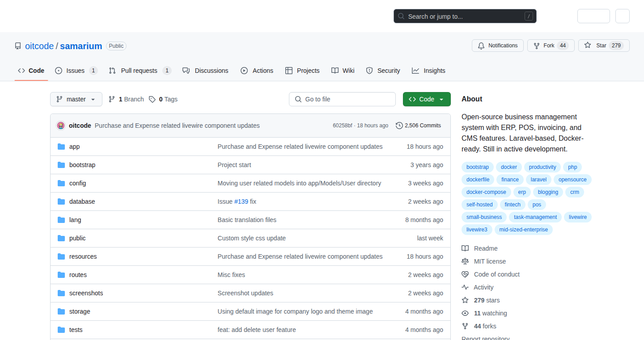Click the Notifications button
The width and height of the screenshot is (644, 340).
(x=498, y=46)
